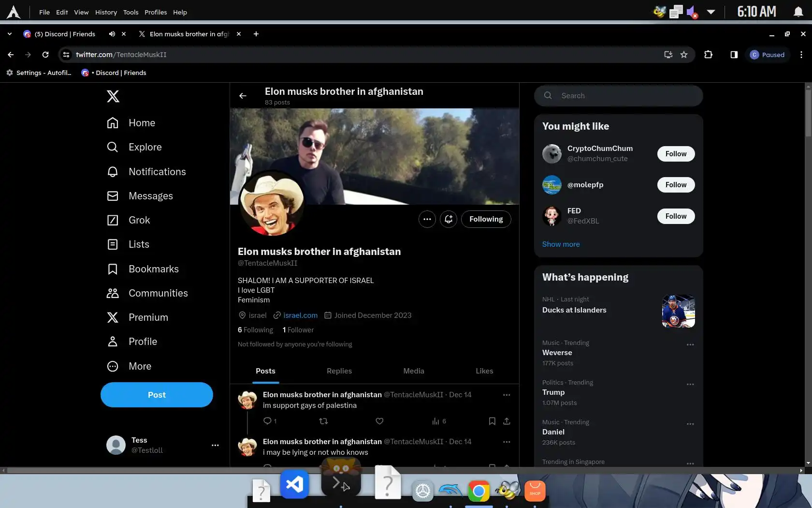This screenshot has width=812, height=508.
Task: Open Premium in the sidebar
Action: [x=137, y=317]
